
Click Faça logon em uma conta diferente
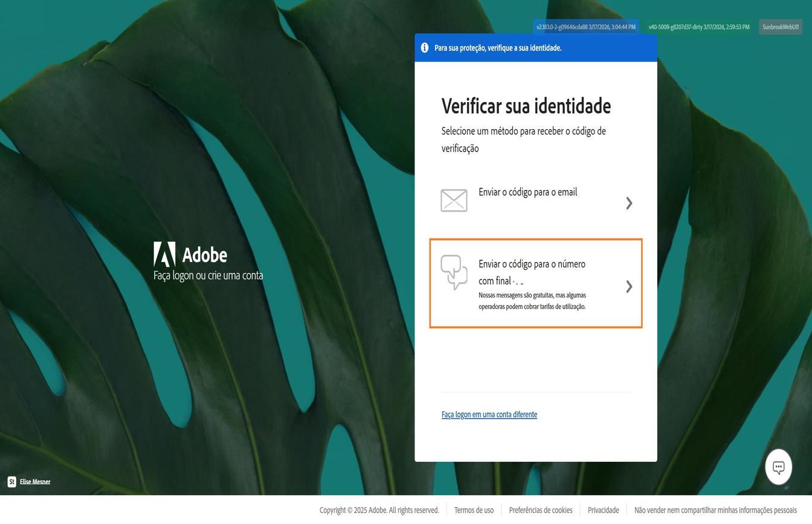489,414
